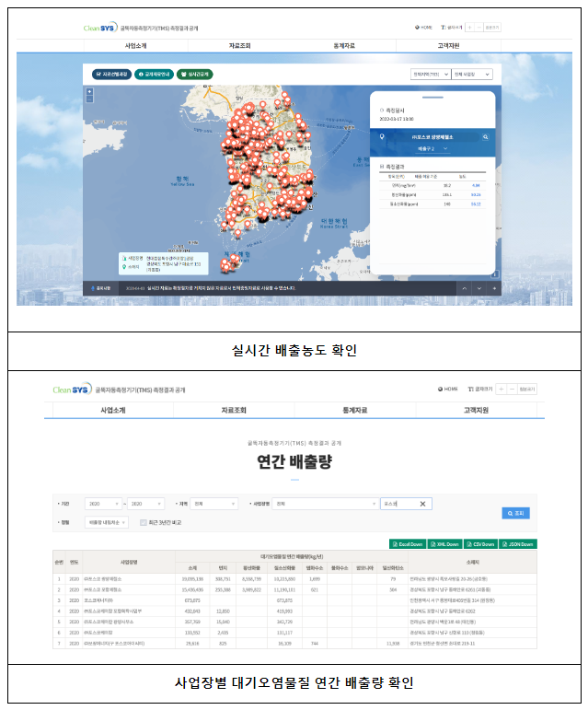This screenshot has width=588, height=710.
Task: Select row 1 facility name in the table
Action: (103, 579)
